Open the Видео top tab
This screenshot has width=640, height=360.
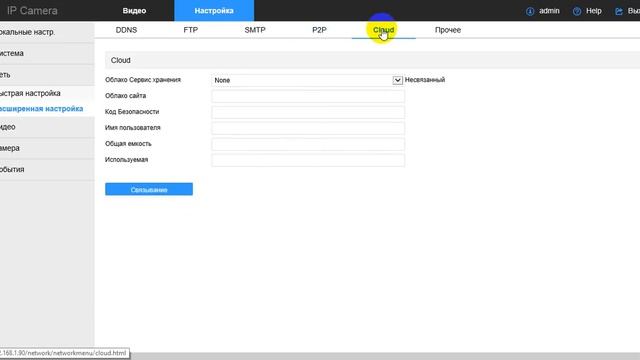click(134, 11)
